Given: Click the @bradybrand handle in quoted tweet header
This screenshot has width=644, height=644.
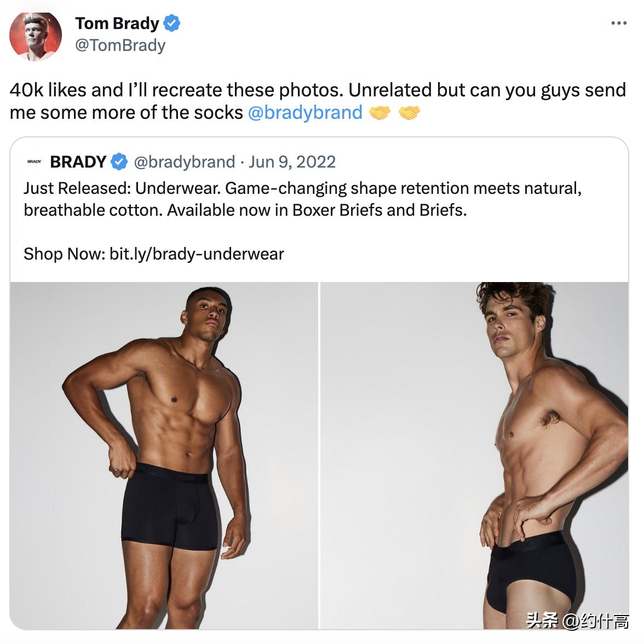Looking at the screenshot, I should pyautogui.click(x=184, y=162).
